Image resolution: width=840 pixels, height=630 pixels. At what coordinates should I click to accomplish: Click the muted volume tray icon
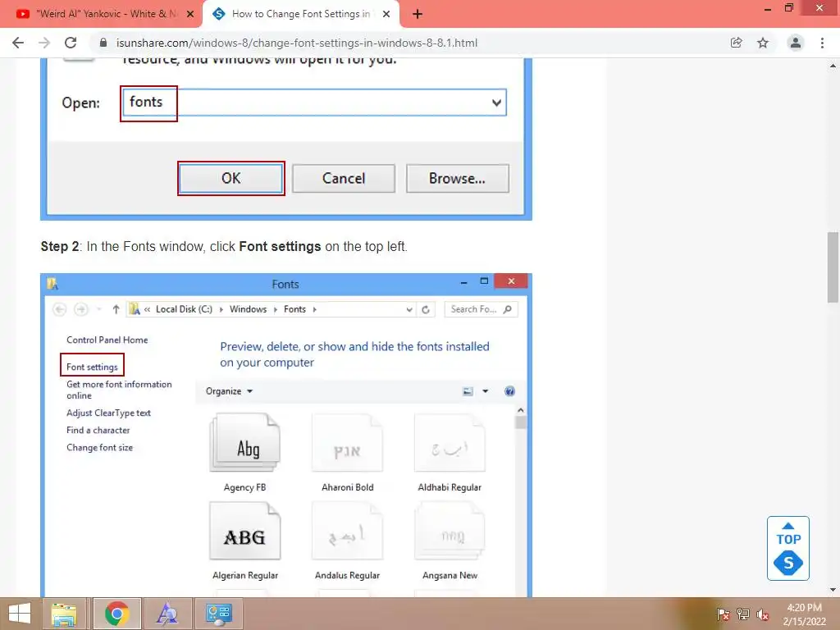point(763,614)
